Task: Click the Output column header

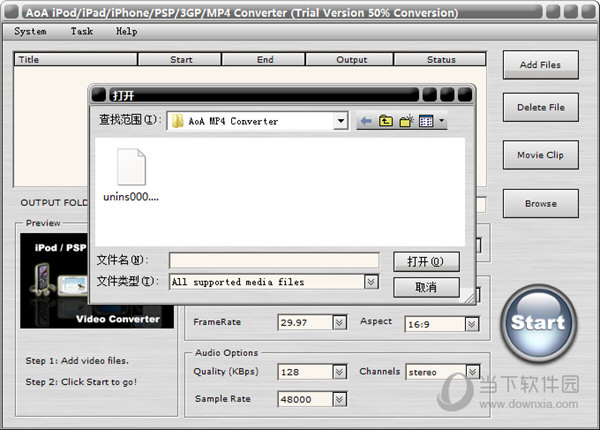Action: pos(349,60)
